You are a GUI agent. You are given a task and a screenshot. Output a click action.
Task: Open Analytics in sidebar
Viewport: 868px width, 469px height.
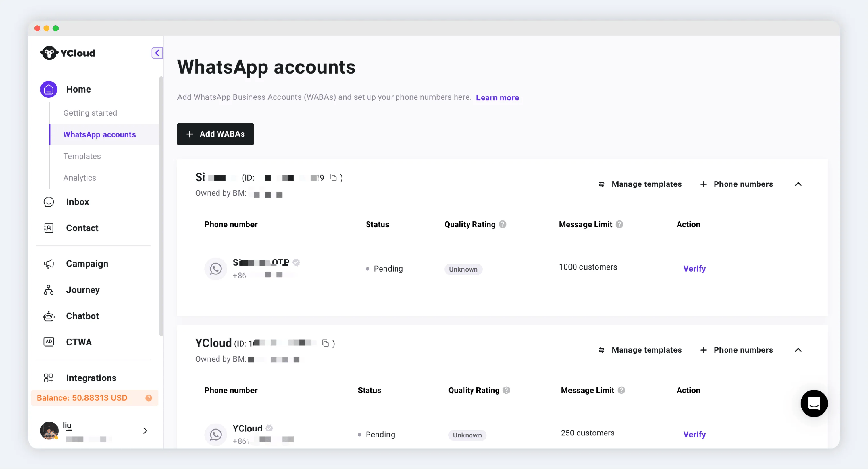[x=80, y=178]
